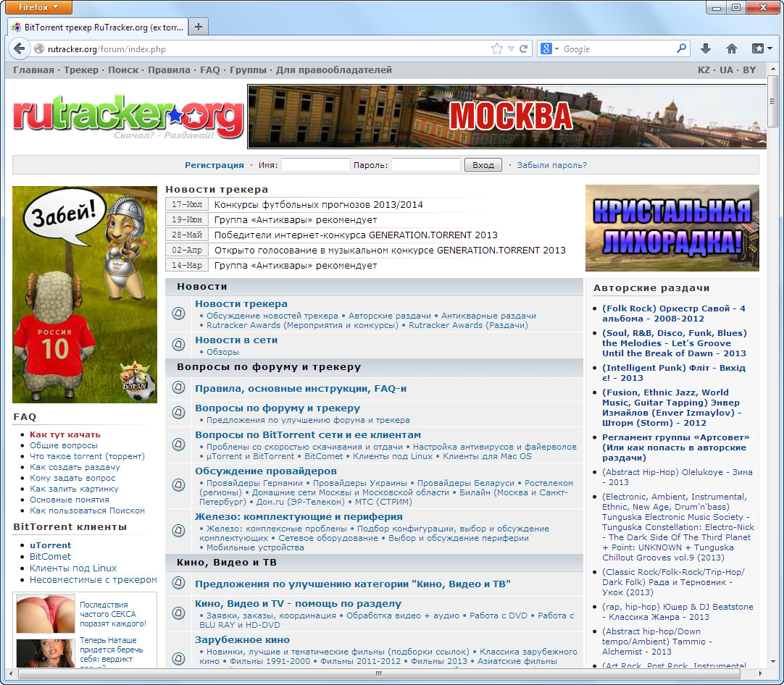Screen dimensions: 784x685
Task: Open the uTorrent client link
Action: 50,545
